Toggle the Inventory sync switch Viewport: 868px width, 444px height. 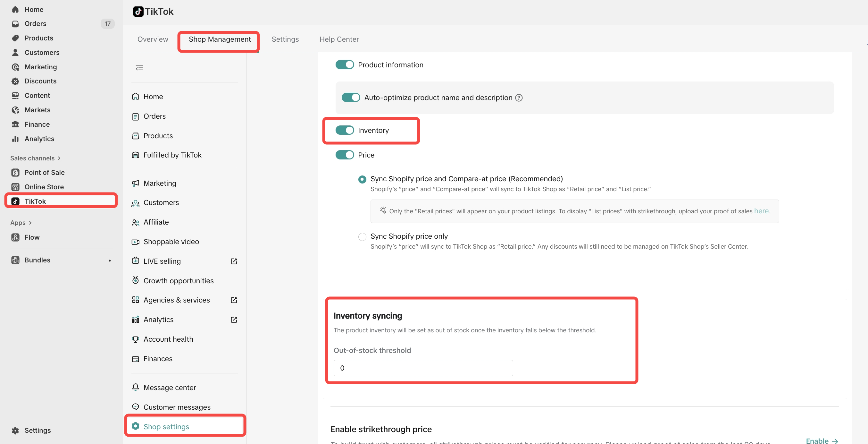pos(344,131)
